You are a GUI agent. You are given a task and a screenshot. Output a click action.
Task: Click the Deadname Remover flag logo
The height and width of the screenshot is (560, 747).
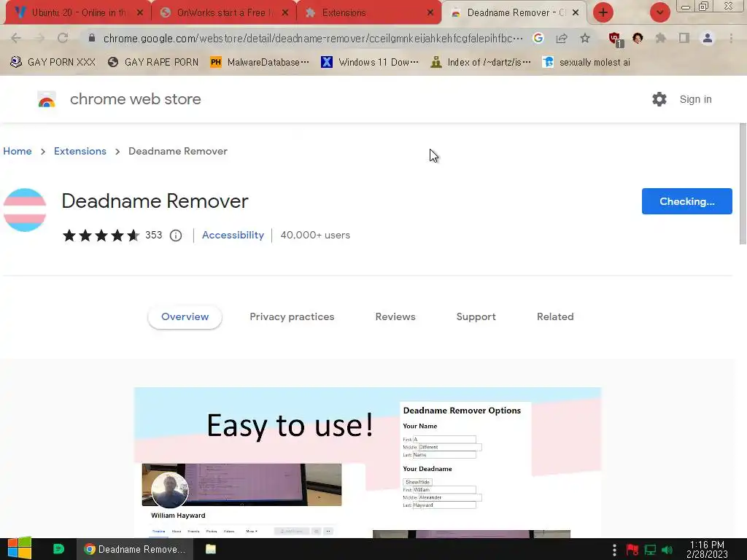[x=25, y=210]
